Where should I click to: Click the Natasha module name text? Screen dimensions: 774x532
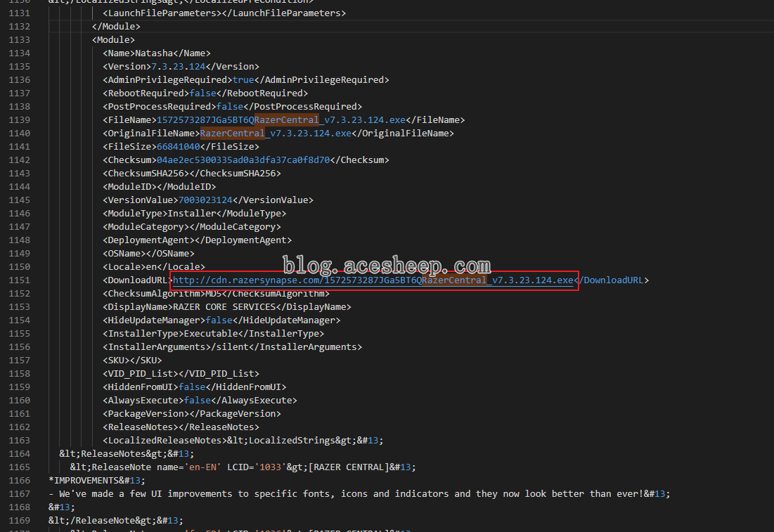click(x=154, y=53)
